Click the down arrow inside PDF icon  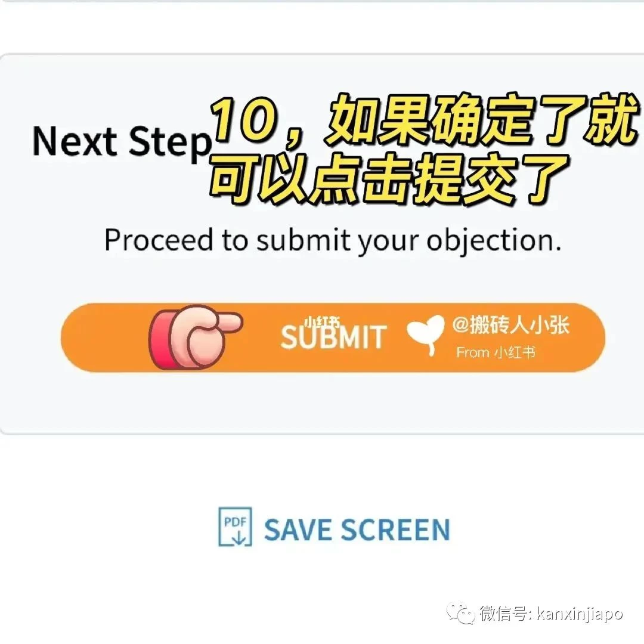(239, 538)
